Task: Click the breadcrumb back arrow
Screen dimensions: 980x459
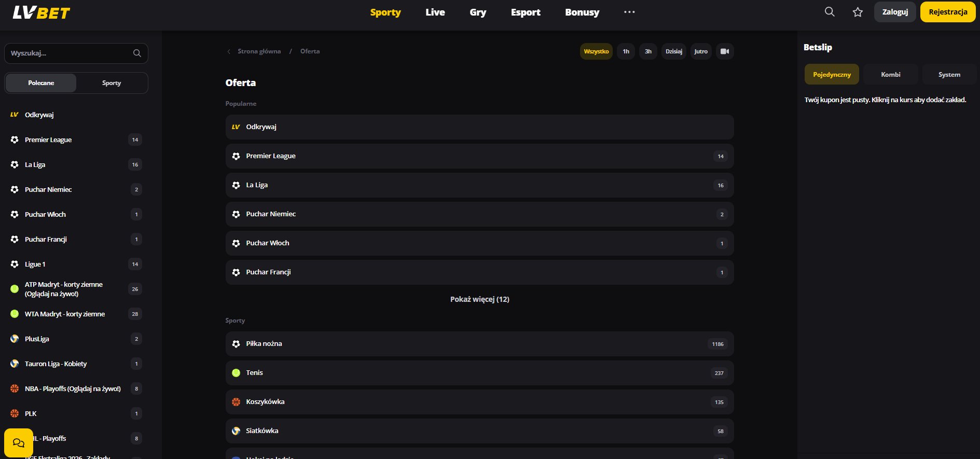Action: coord(229,51)
